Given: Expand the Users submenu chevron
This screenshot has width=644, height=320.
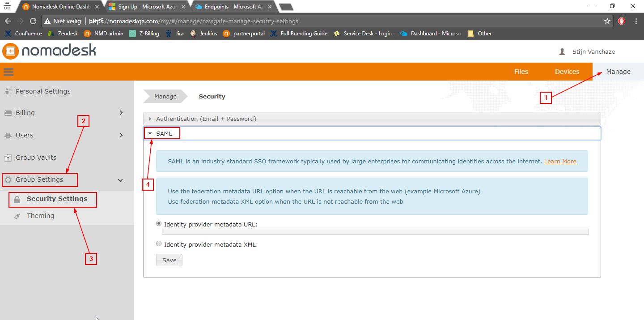Looking at the screenshot, I should coord(121,135).
